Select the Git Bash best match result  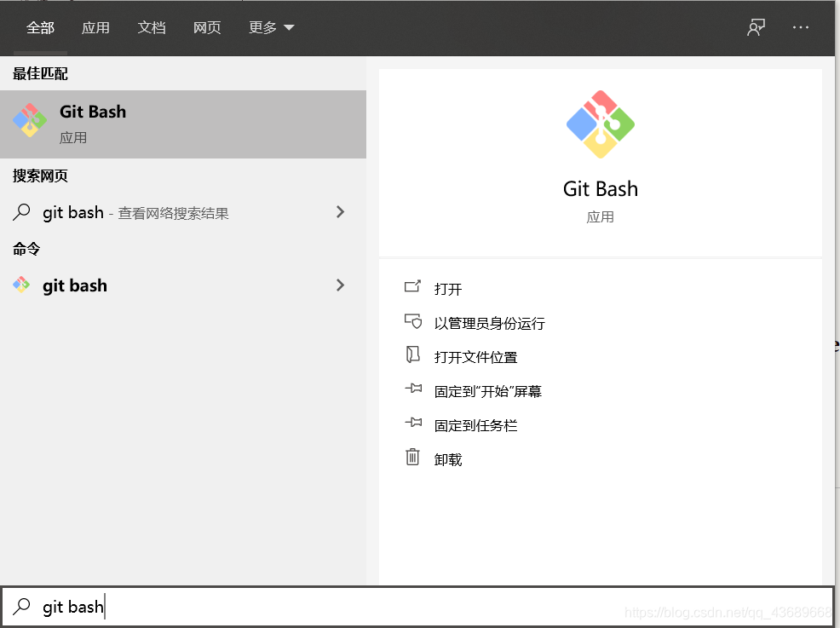[183, 124]
